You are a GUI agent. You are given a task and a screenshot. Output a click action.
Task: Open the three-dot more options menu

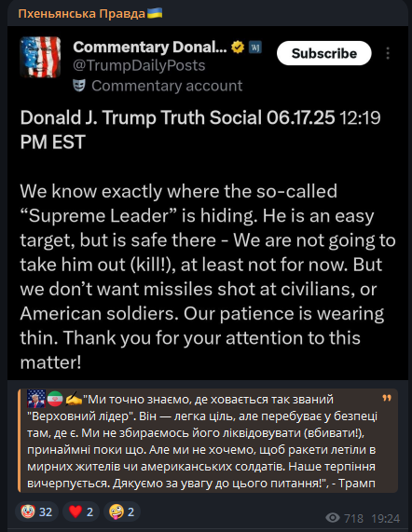(x=388, y=53)
